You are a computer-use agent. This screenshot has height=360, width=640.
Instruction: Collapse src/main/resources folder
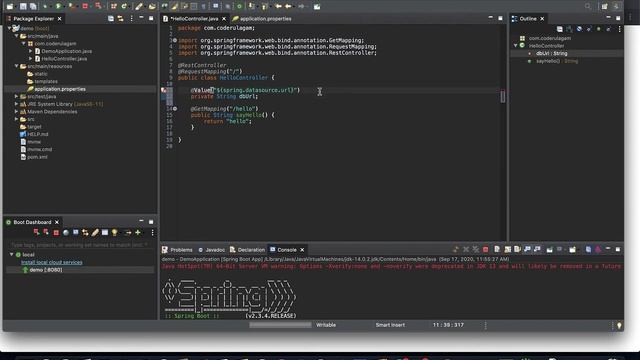click(x=16, y=66)
